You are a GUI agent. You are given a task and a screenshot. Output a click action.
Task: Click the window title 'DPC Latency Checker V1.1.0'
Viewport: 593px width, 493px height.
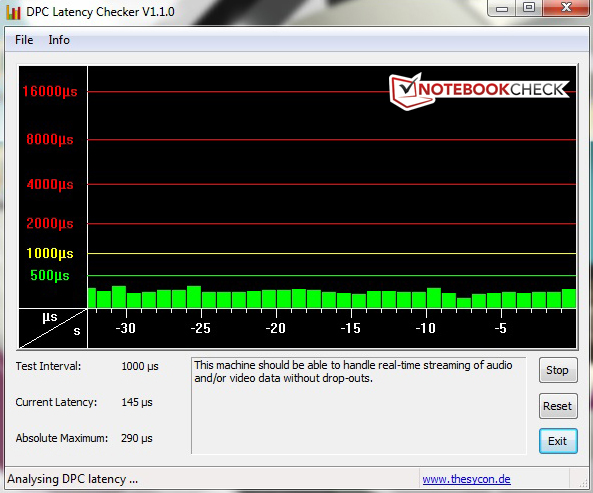[100, 12]
